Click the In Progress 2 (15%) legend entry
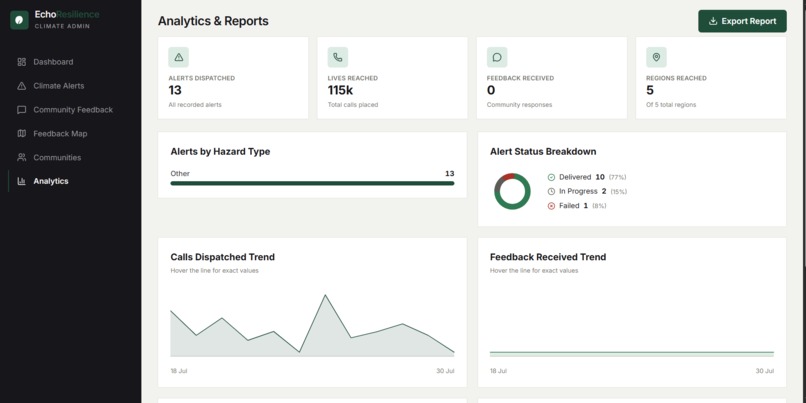806x403 pixels. [587, 191]
